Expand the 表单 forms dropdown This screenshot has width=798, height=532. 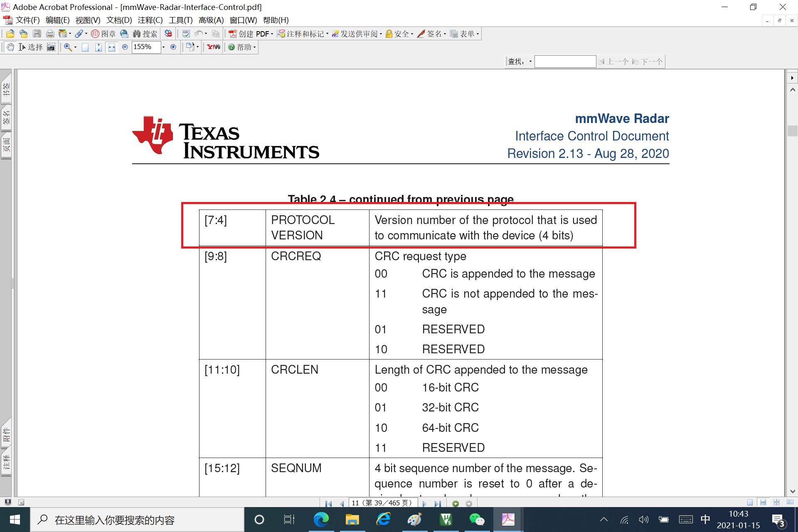click(x=478, y=34)
